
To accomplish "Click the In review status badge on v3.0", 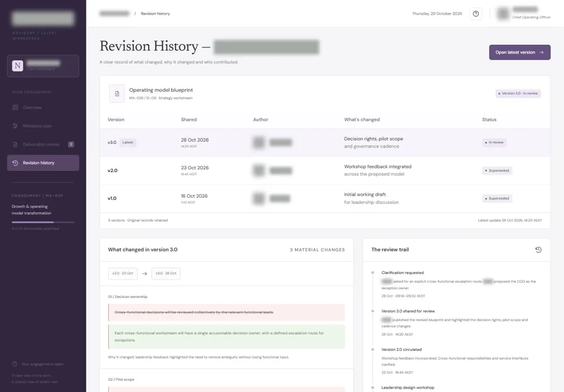I will [494, 142].
